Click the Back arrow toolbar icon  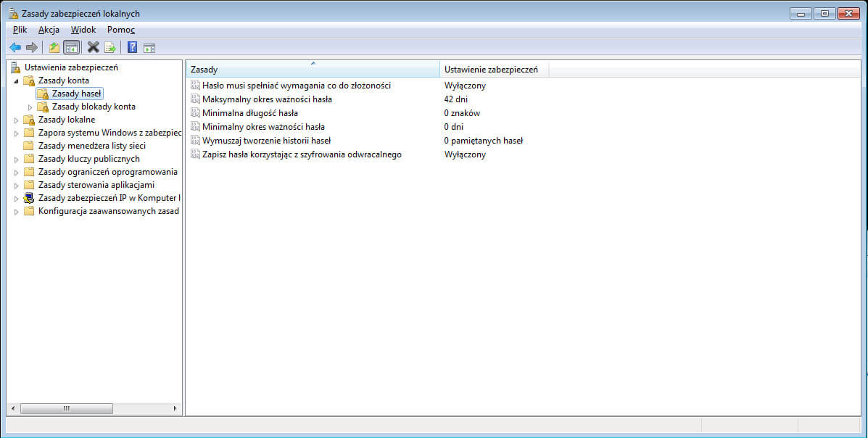pyautogui.click(x=15, y=48)
